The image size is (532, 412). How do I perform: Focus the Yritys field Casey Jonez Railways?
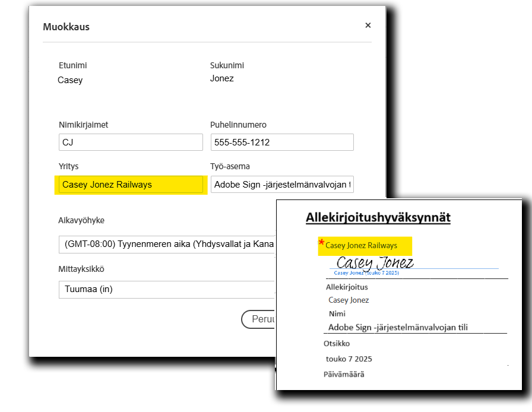point(131,185)
